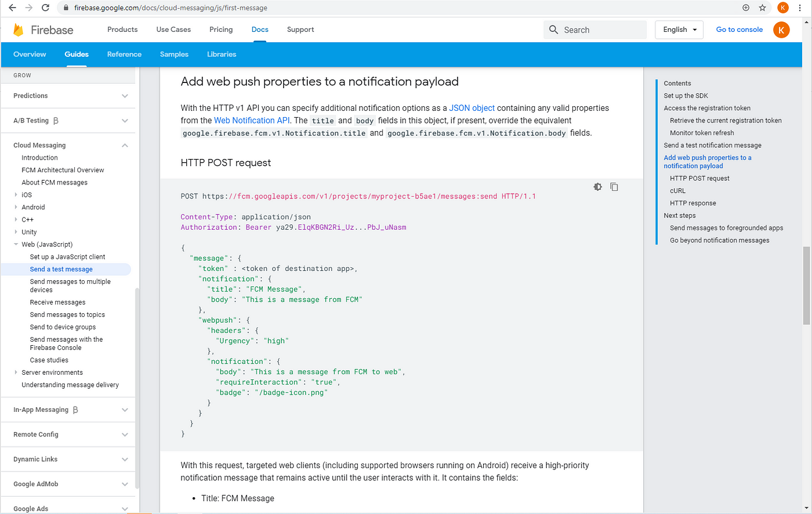
Task: Click the Go to console link
Action: pos(739,30)
